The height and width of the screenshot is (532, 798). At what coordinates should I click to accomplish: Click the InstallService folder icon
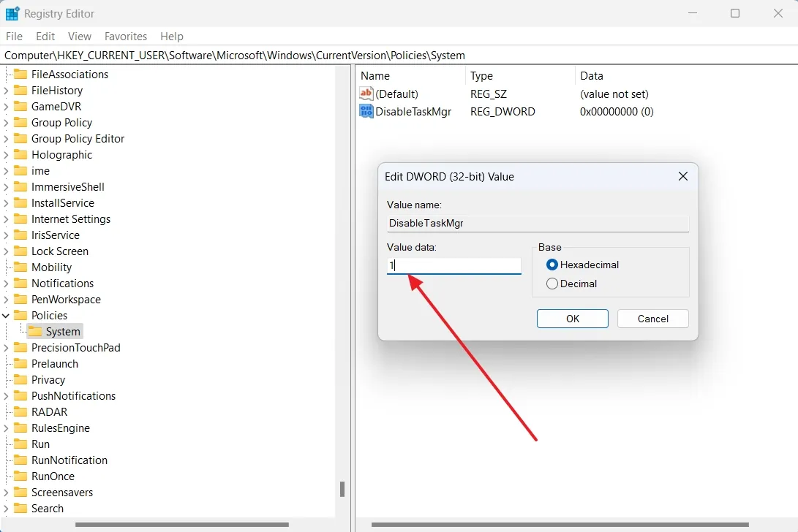click(x=20, y=203)
